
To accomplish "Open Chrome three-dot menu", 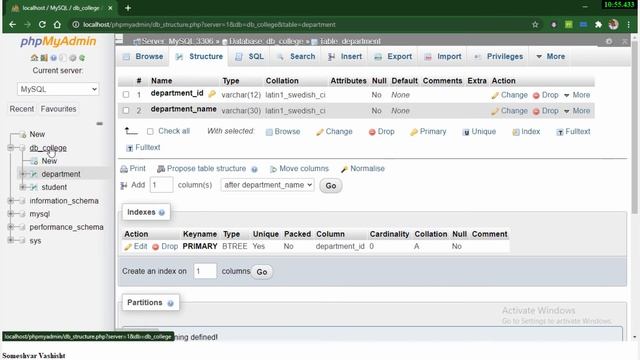I will pos(629,24).
